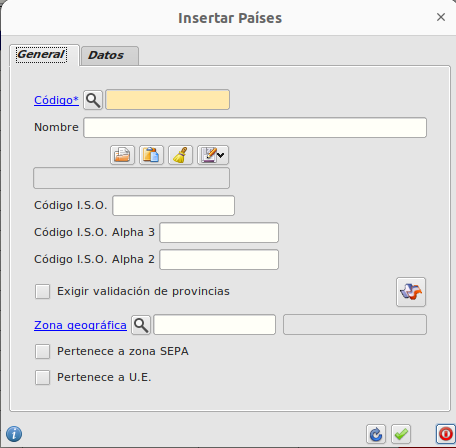Click the grey Zona geográfica description field

[x=355, y=325]
